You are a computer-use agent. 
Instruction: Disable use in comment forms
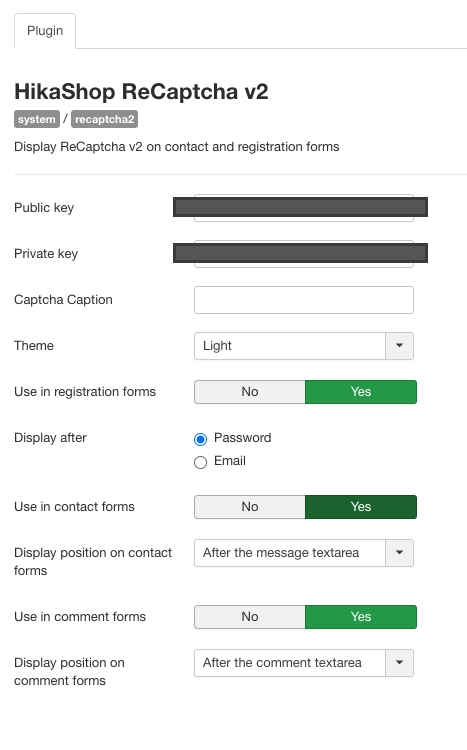tap(250, 617)
